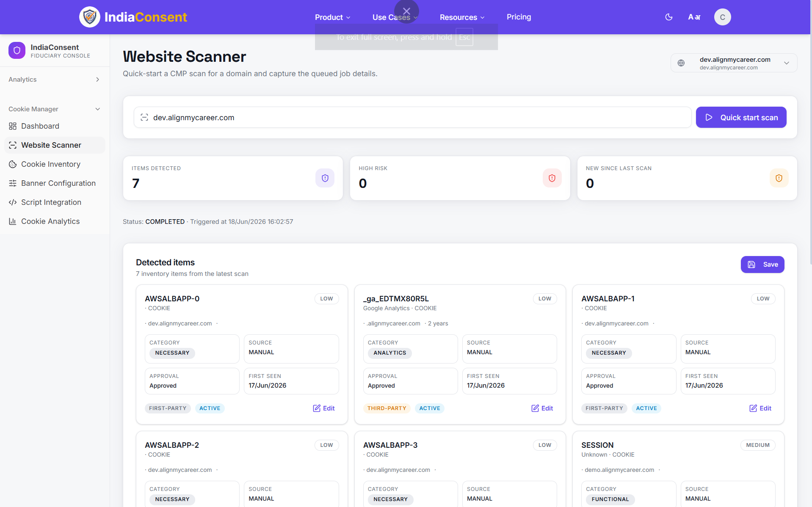Click the FIRST-PARTY tag on AWSALBAPP-0
812x507 pixels.
click(168, 408)
